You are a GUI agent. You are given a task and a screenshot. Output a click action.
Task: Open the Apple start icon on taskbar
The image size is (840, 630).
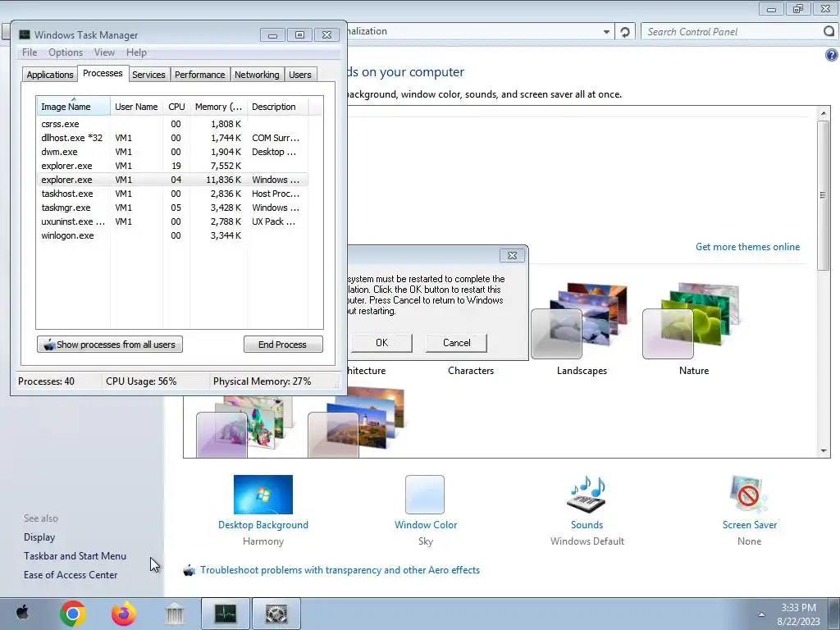pyautogui.click(x=22, y=612)
